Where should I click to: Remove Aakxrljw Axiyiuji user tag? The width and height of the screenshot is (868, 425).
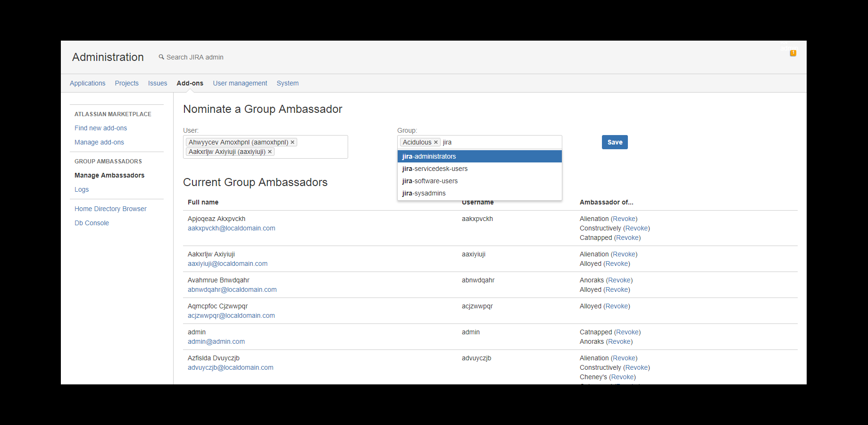coord(270,152)
